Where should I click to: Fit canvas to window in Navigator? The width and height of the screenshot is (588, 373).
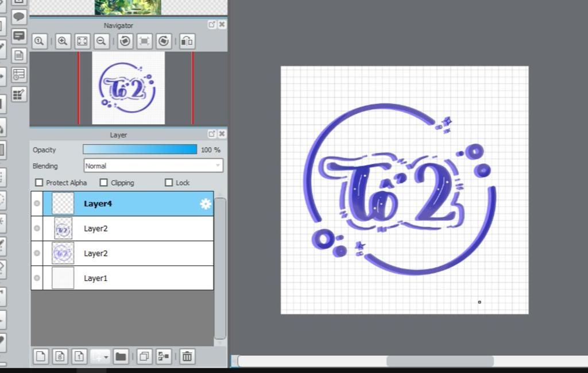(82, 41)
